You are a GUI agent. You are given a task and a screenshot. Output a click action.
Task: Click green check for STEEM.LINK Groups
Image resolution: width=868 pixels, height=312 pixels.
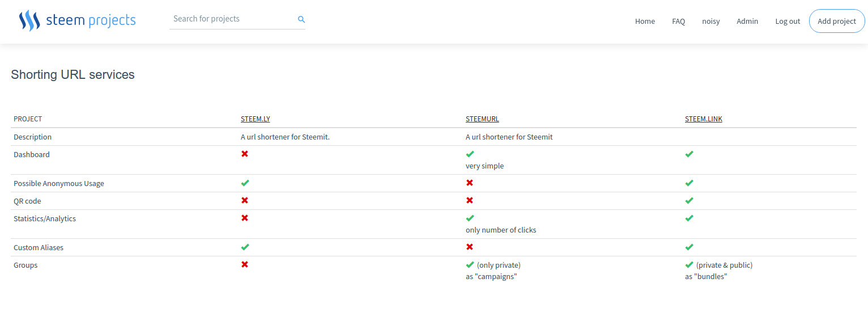coord(689,264)
